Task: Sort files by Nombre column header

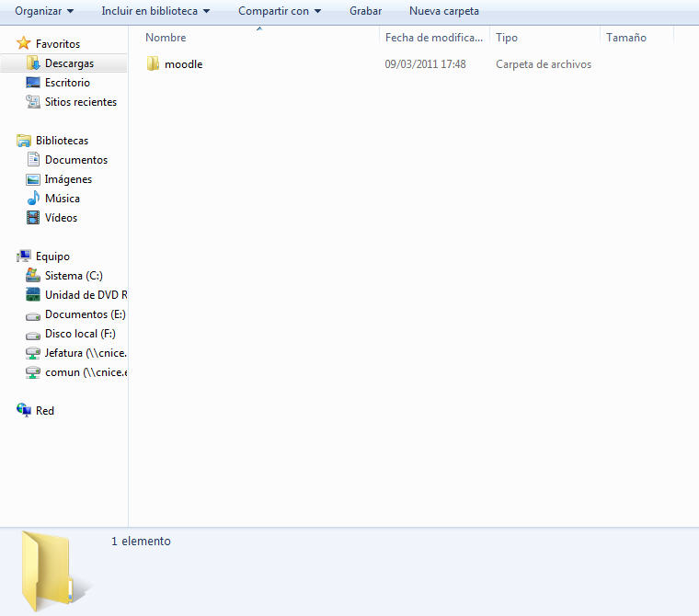Action: pos(166,38)
